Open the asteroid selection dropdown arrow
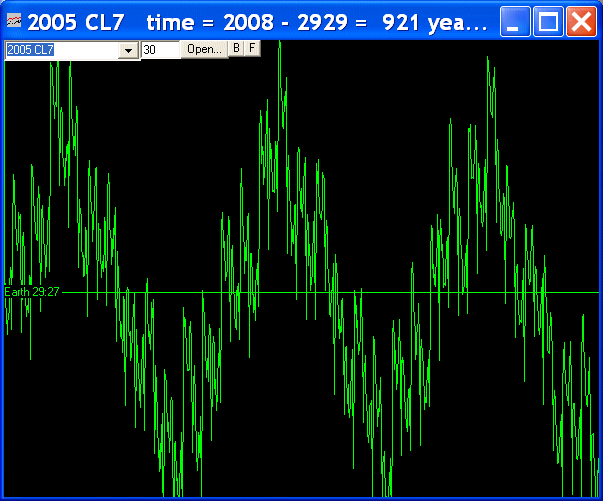 (x=128, y=50)
